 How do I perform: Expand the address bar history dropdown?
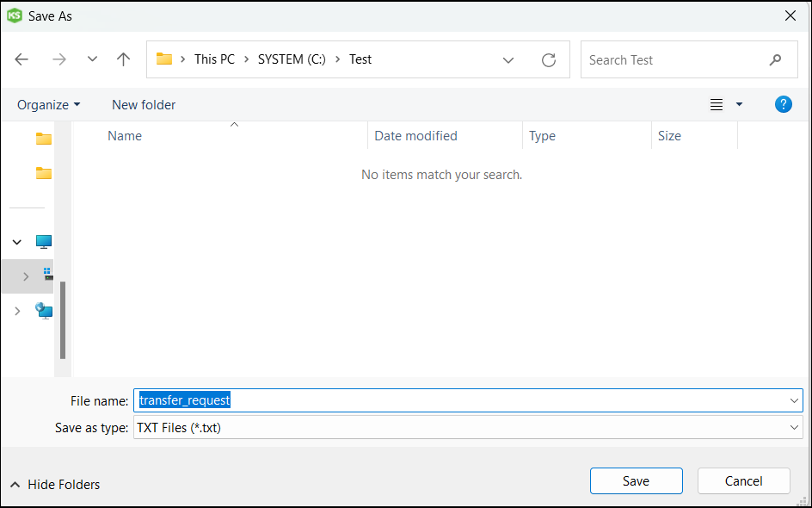pyautogui.click(x=508, y=60)
